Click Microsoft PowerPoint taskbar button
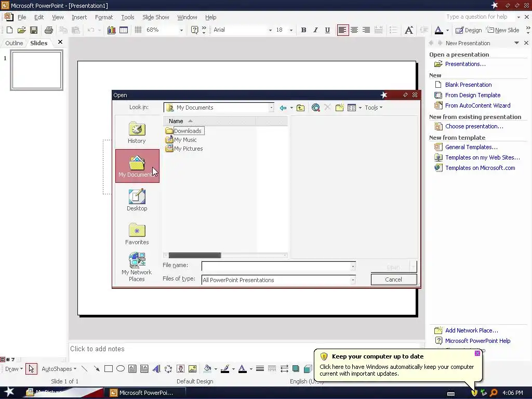Viewport: 532px width, 399px height. [145, 393]
